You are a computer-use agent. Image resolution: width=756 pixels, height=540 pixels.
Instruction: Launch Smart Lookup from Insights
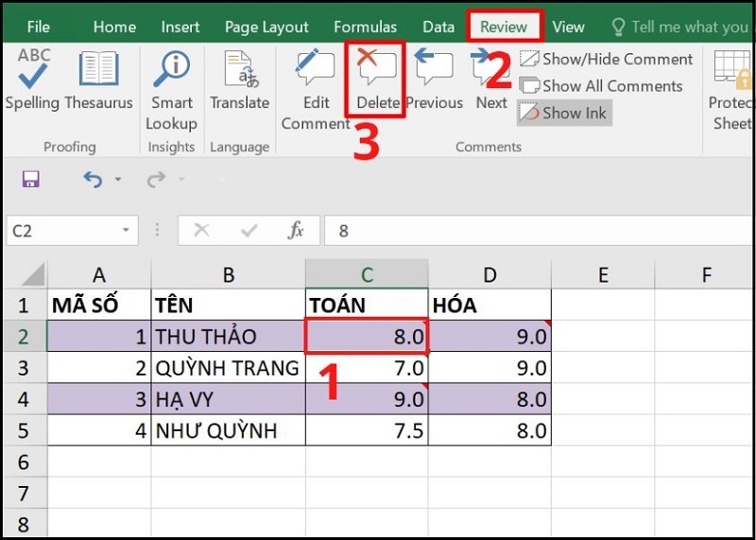(171, 90)
